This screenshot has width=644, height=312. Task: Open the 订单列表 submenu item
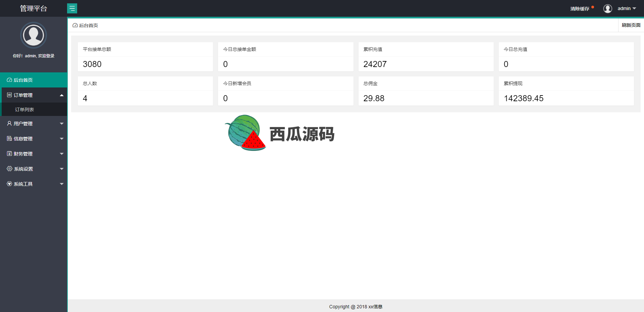(34, 110)
